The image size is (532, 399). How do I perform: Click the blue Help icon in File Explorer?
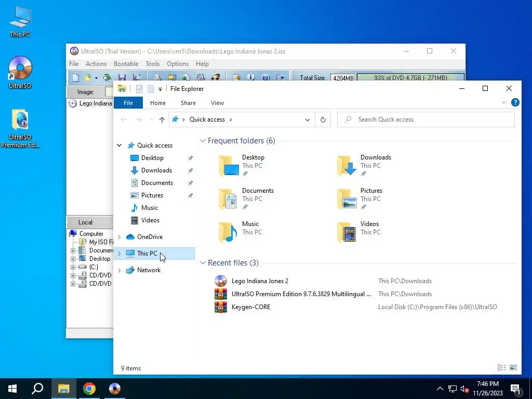[515, 102]
